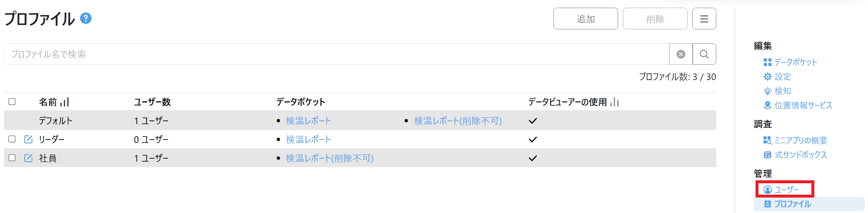
Task: Check the リーダー row checkbox
Action: point(12,139)
